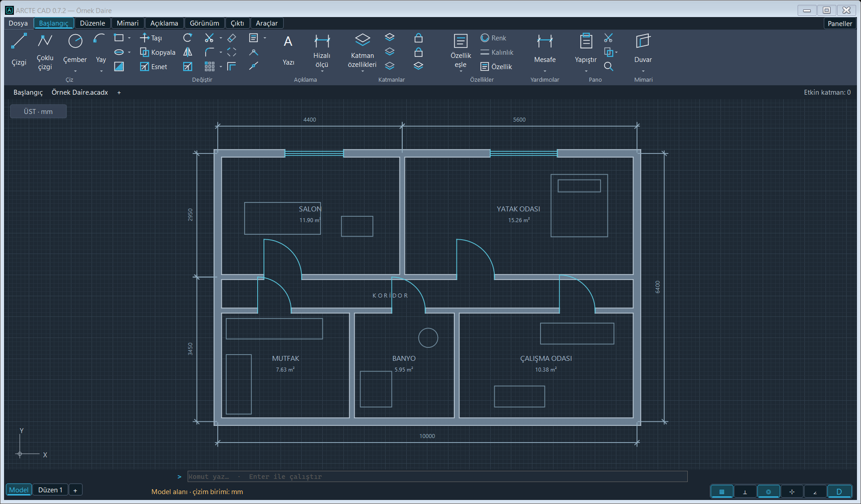Toggle object snap concentric circles button
This screenshot has width=861, height=504.
coord(769,491)
